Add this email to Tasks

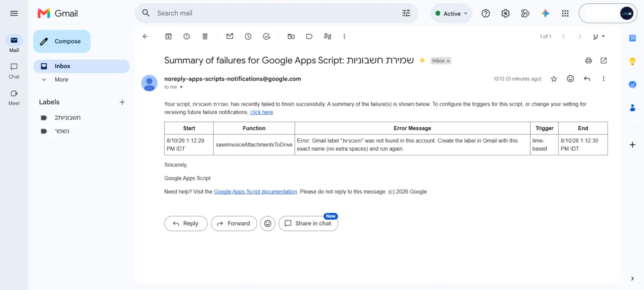coord(267,37)
